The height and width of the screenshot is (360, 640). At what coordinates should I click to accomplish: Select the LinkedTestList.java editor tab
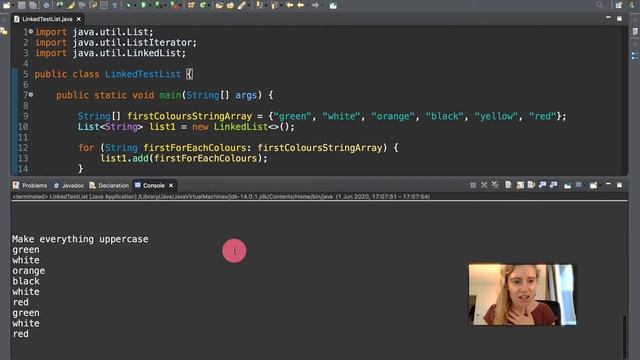(x=47, y=19)
